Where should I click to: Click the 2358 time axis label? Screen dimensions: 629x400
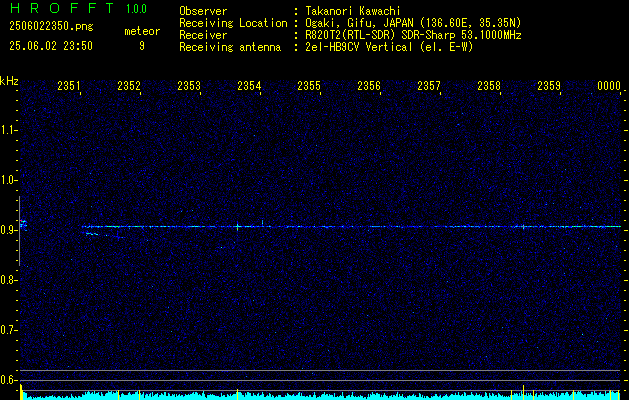click(x=489, y=86)
